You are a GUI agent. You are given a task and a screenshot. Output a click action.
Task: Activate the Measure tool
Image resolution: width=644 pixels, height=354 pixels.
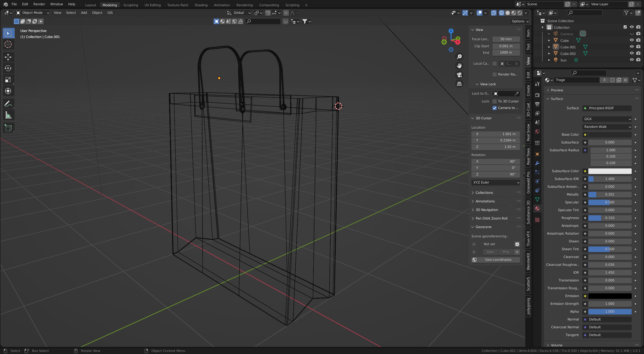tap(8, 115)
